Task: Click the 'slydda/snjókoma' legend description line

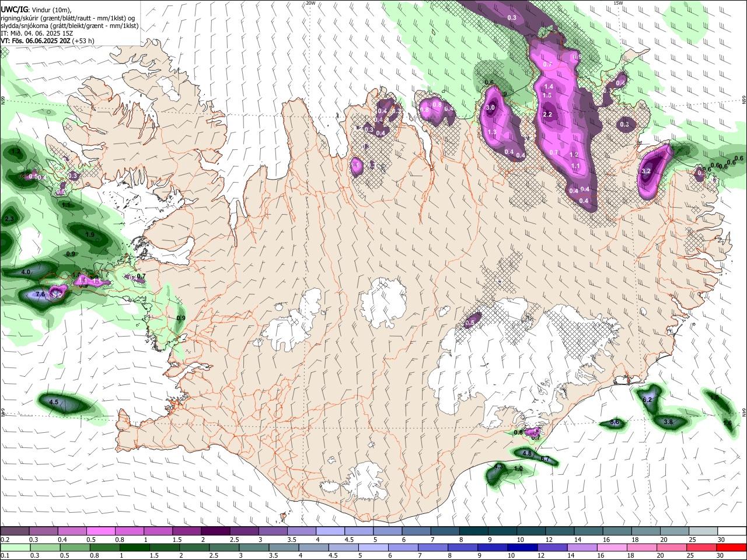Action: coord(69,26)
